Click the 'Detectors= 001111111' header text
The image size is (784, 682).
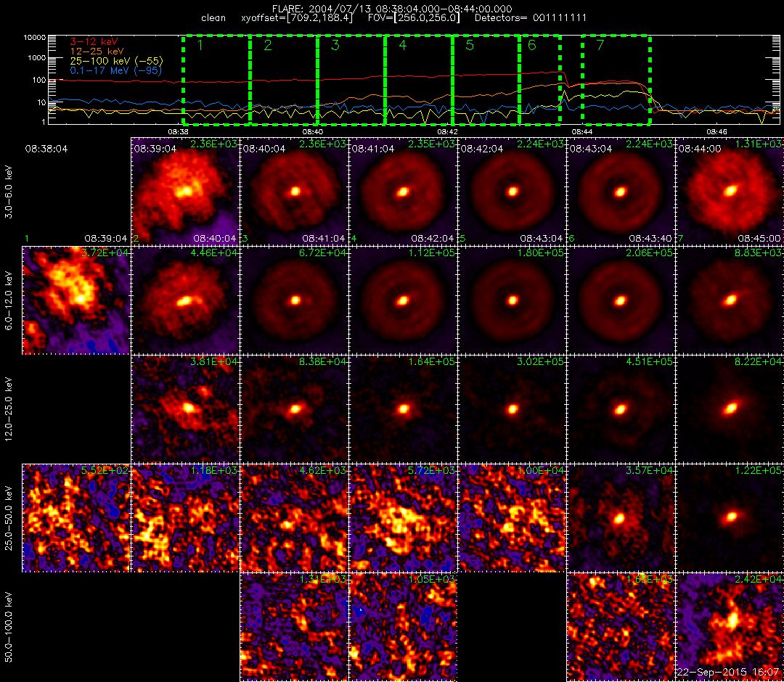[530, 18]
